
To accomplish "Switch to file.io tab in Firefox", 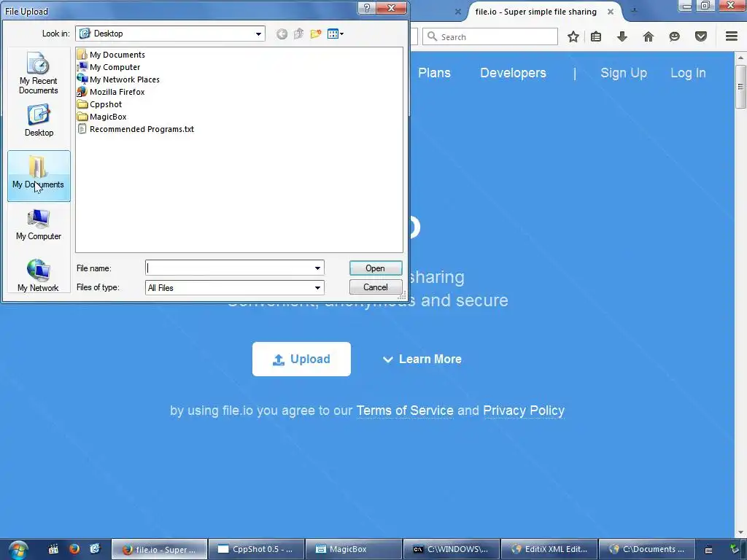I will click(x=536, y=12).
